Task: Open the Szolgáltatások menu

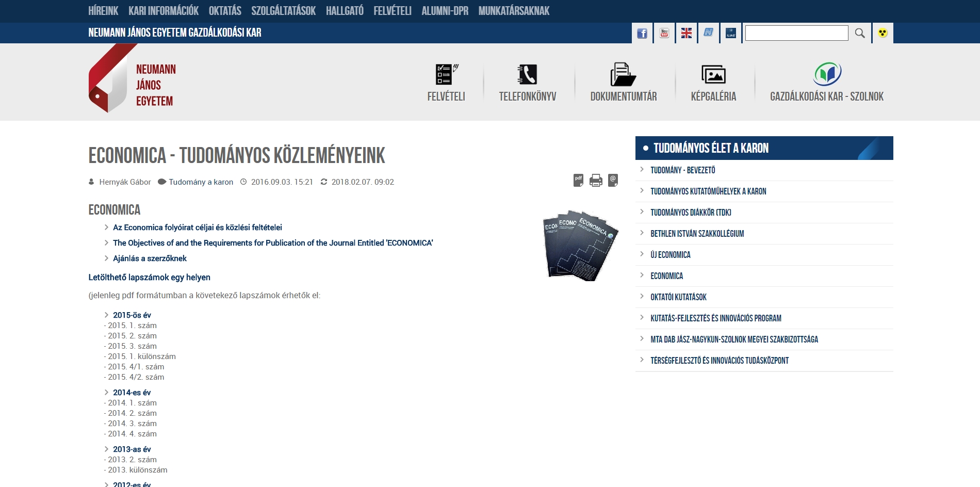Action: click(283, 11)
